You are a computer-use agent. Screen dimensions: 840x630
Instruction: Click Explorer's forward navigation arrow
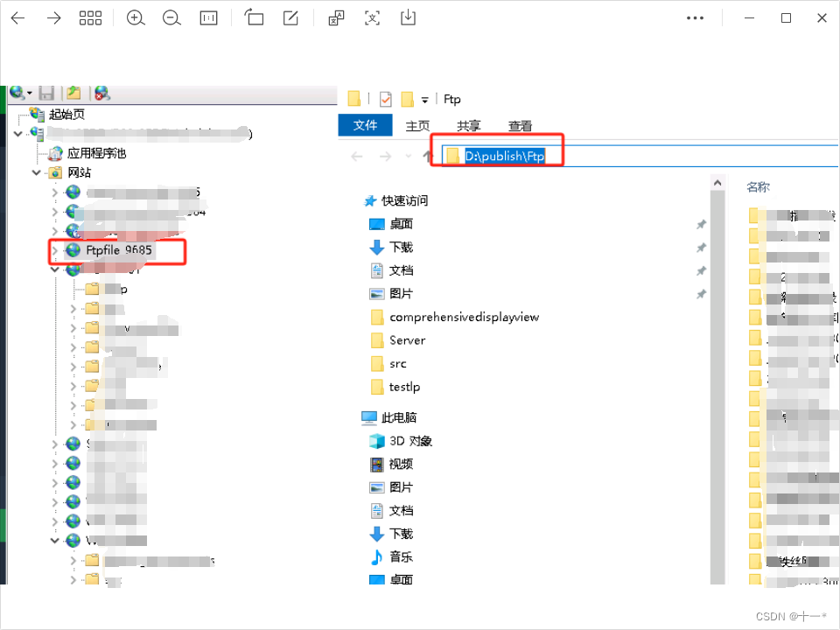[385, 157]
